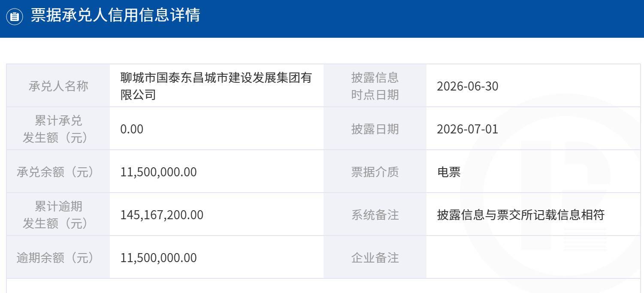Click the empty 企业备注 value cell
The height and width of the screenshot is (293, 644).
tap(533, 257)
